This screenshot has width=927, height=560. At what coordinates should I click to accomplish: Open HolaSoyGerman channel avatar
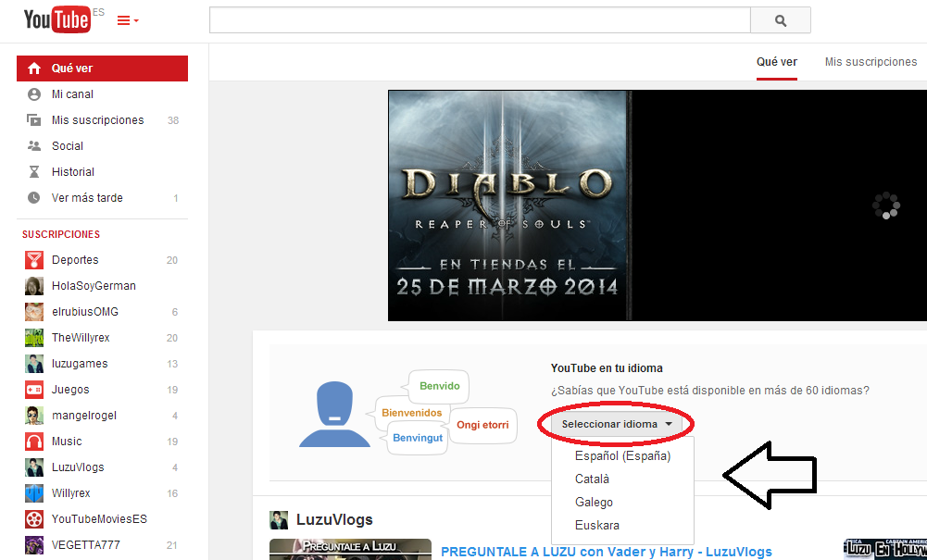34,286
